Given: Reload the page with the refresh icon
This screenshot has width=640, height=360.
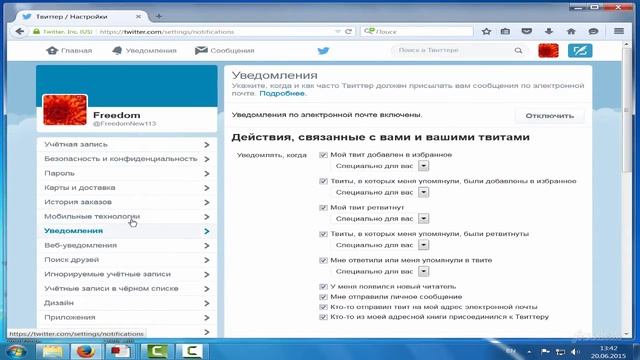Looking at the screenshot, I should [x=348, y=31].
